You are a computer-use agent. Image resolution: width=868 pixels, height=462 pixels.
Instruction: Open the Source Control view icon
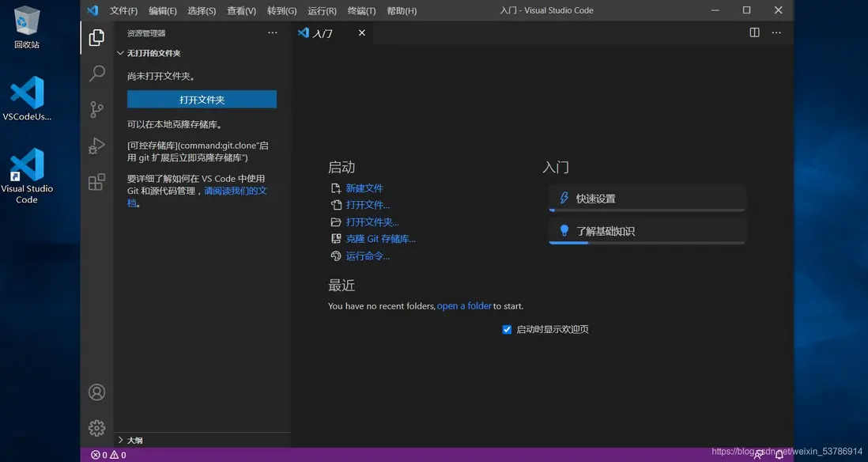click(x=96, y=110)
